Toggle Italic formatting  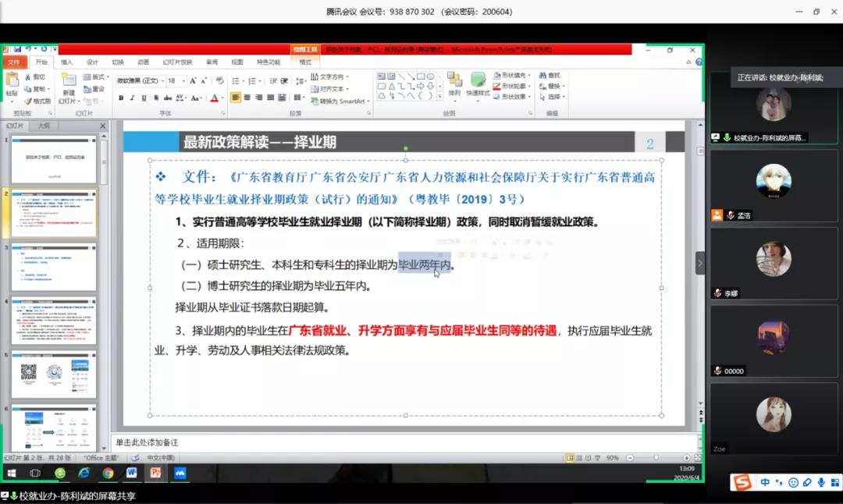tap(131, 96)
